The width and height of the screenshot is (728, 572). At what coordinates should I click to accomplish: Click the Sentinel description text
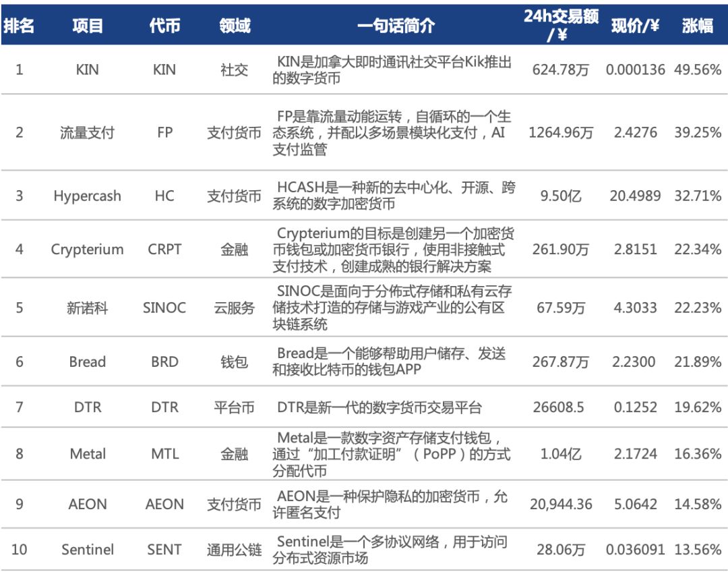click(390, 550)
